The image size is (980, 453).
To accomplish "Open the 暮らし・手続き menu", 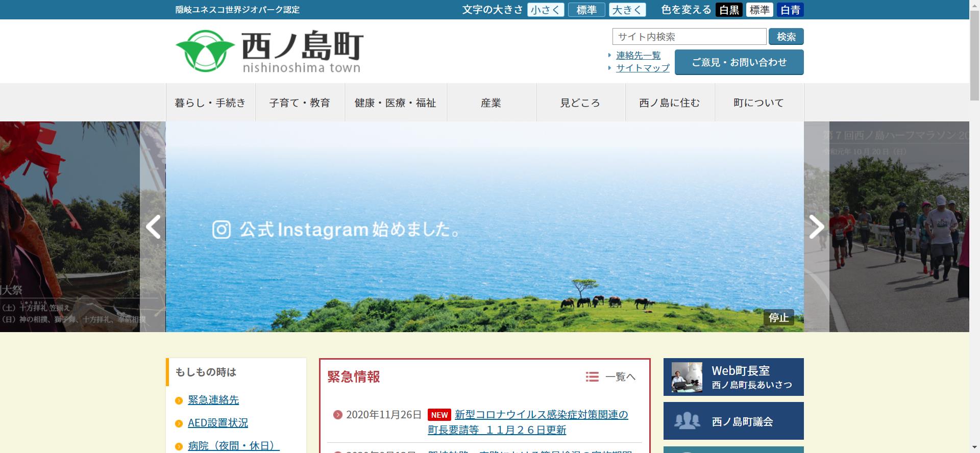I will (x=210, y=103).
